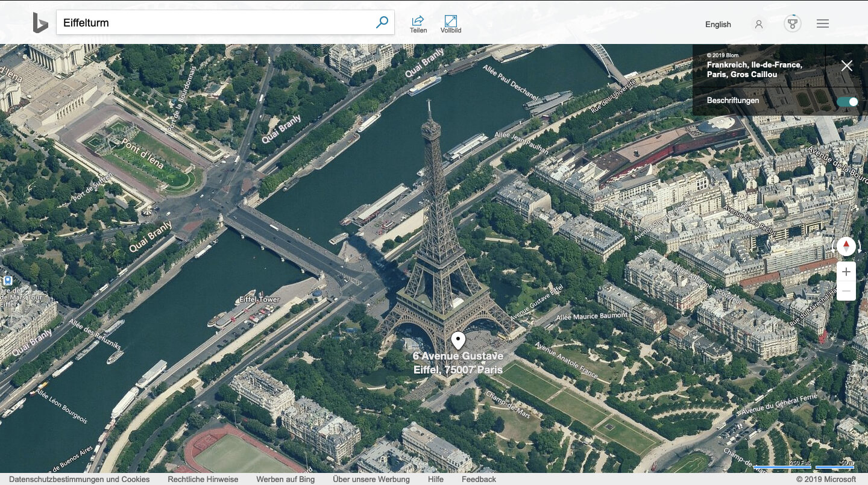The width and height of the screenshot is (868, 485).
Task: Open the hamburger menu
Action: [x=823, y=23]
